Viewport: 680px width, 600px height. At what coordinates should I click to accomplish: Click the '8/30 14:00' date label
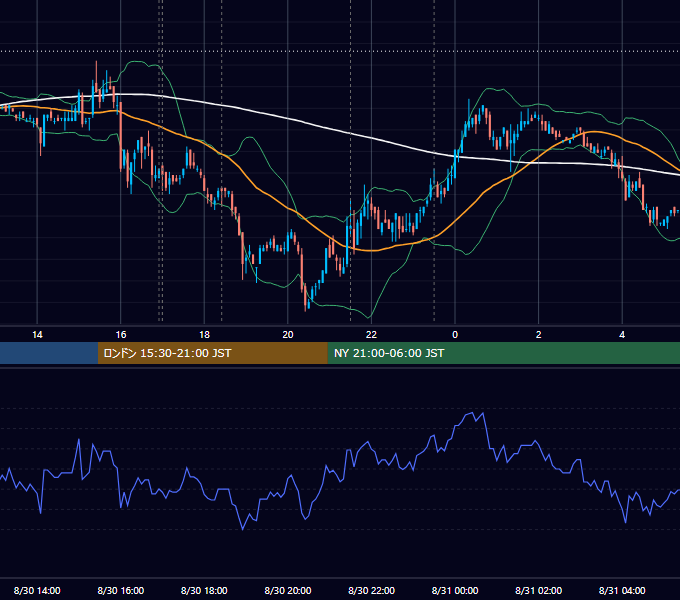(37, 590)
